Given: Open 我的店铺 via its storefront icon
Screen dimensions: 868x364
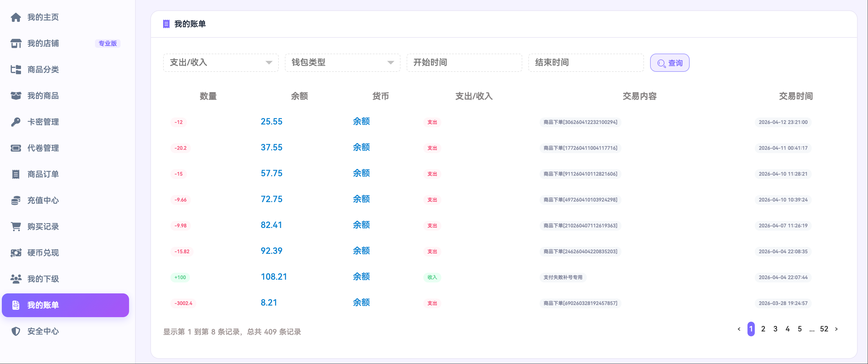Looking at the screenshot, I should pyautogui.click(x=16, y=44).
